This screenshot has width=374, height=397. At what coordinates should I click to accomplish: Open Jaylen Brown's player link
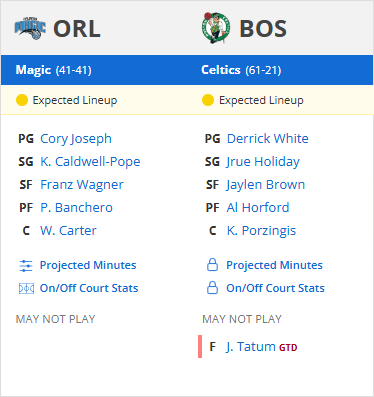click(x=266, y=185)
